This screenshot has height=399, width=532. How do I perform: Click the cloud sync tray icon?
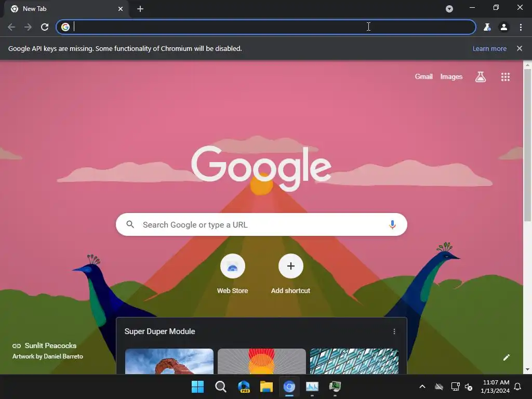(439, 387)
